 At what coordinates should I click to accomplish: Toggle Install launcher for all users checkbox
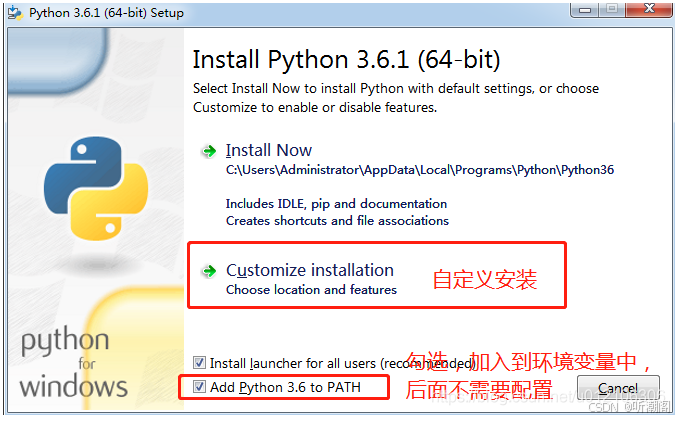(199, 363)
